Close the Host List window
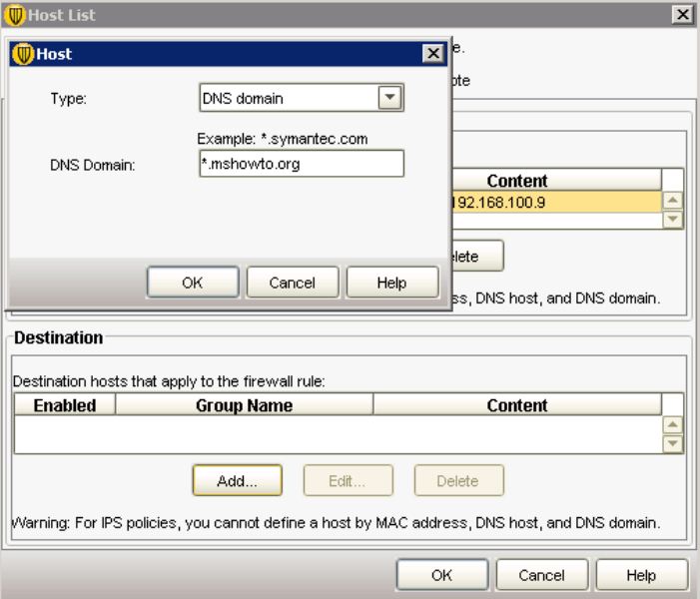Screen dimensions: 700x599 pyautogui.click(x=683, y=15)
